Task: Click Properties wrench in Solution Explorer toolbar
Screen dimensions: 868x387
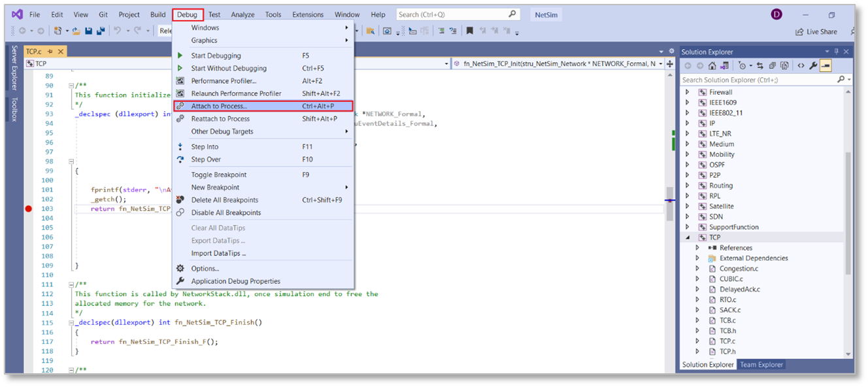Action: pyautogui.click(x=813, y=65)
